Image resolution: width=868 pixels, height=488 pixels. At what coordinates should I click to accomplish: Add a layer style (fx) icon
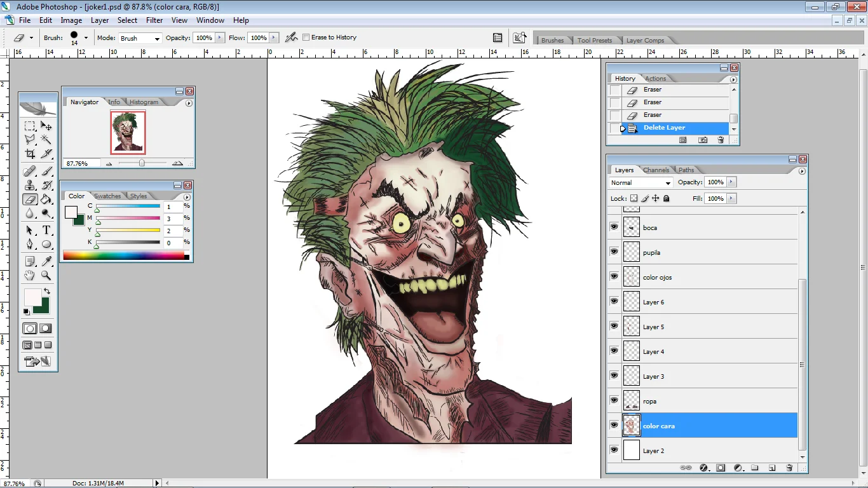pos(703,468)
